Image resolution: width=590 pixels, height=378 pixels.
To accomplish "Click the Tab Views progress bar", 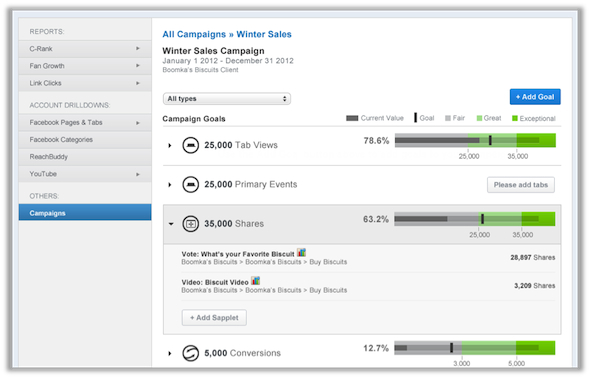I will coord(475,140).
